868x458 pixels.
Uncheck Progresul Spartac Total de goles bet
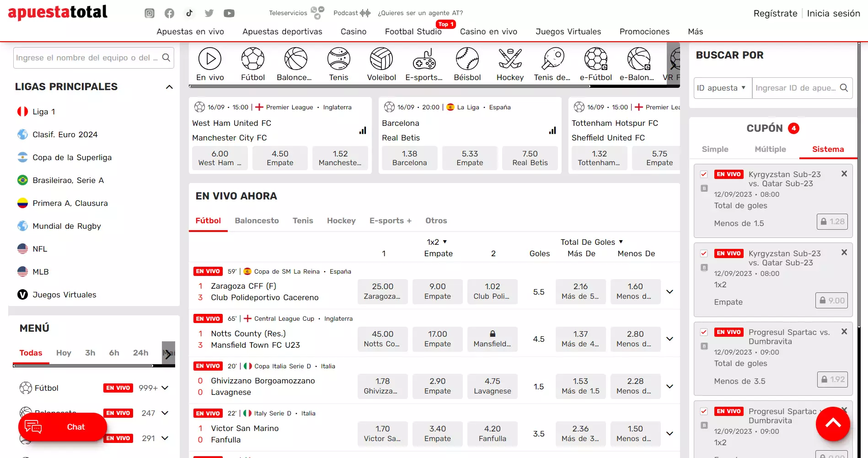(x=704, y=333)
